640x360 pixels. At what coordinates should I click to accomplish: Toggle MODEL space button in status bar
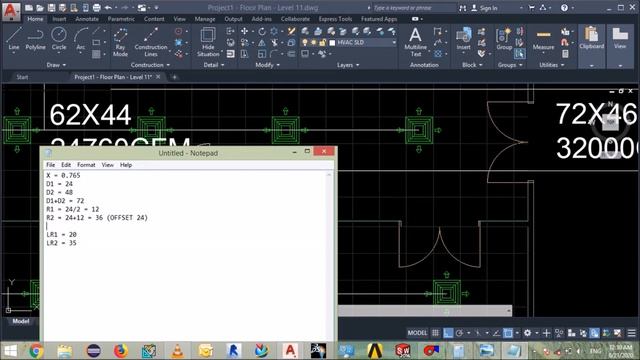pos(417,333)
